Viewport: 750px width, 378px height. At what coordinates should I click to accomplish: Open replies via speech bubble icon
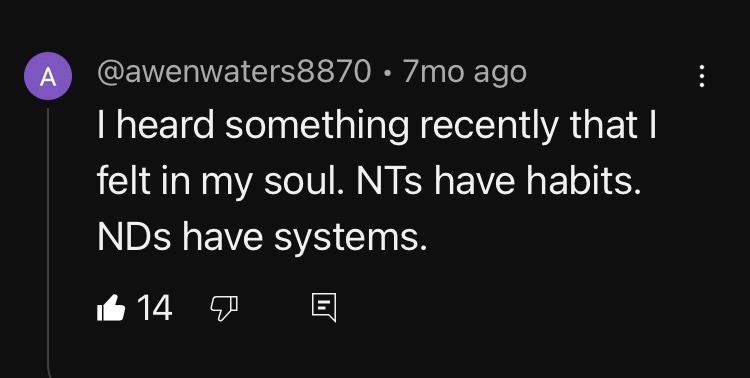[324, 308]
